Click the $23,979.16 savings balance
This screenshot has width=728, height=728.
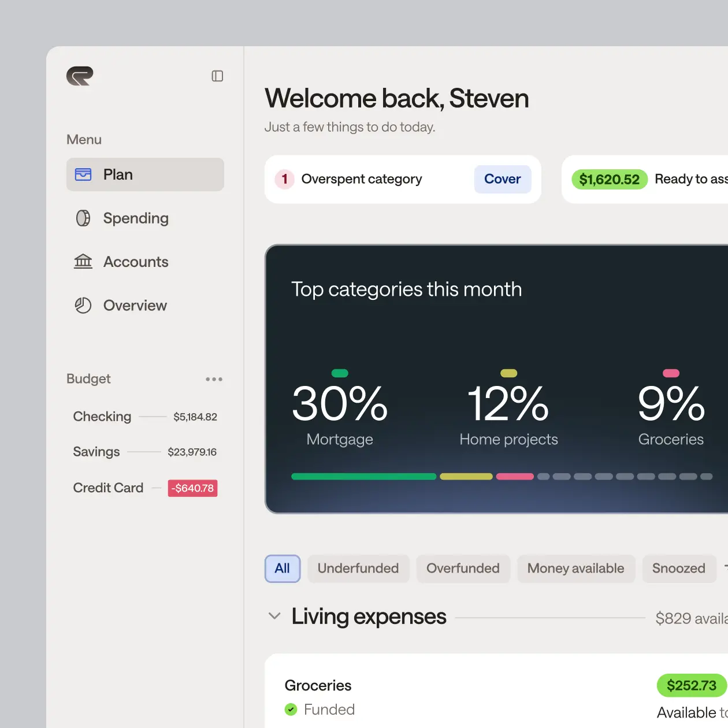point(192,452)
